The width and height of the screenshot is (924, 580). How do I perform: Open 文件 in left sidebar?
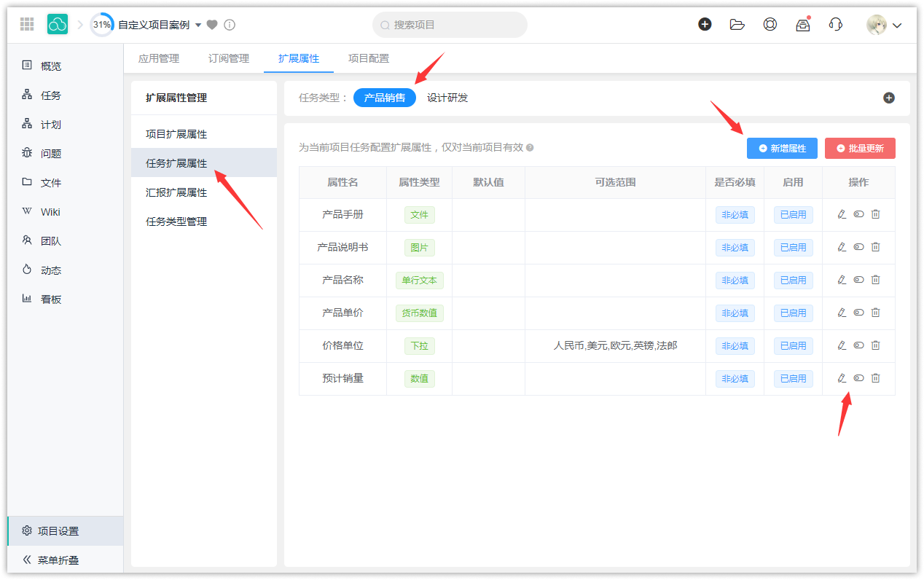coord(66,182)
